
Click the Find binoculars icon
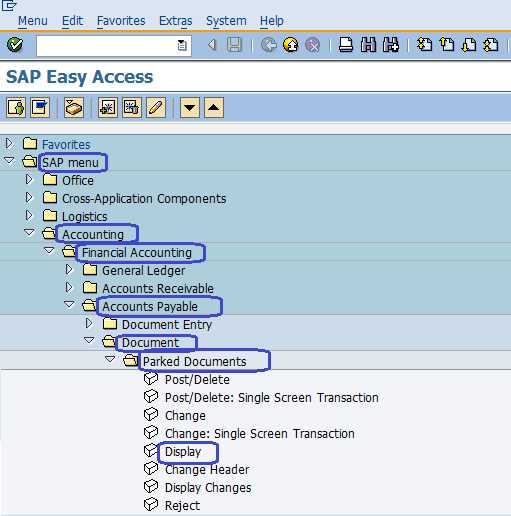click(x=368, y=45)
